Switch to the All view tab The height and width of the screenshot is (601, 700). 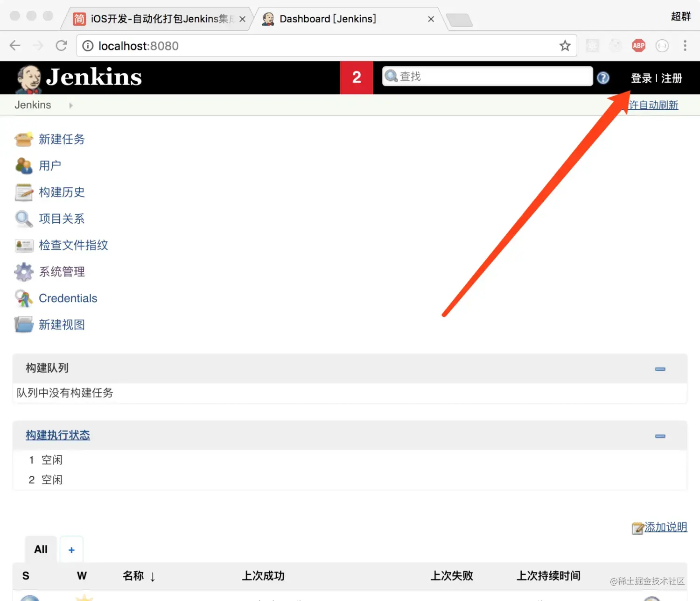coord(40,549)
